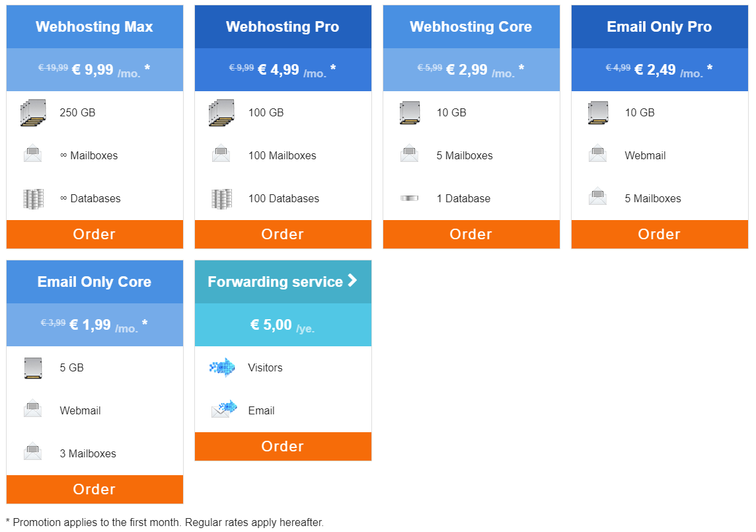Click the € 5,00 yearly price banner

click(x=283, y=326)
